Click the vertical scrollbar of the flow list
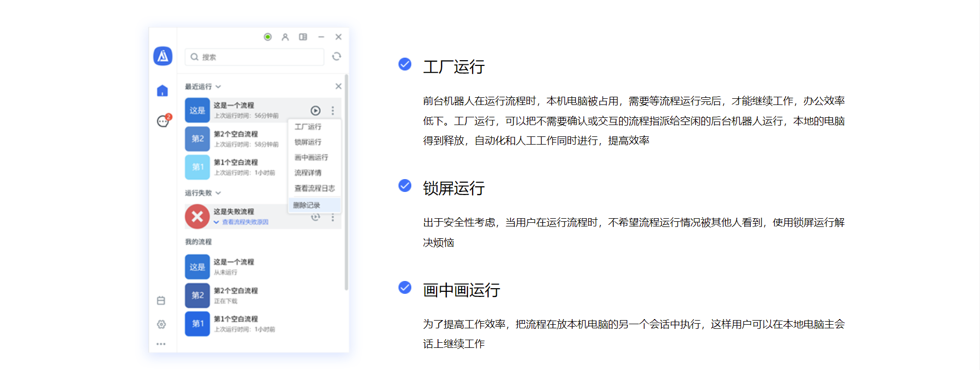The height and width of the screenshot is (370, 980). point(346,180)
